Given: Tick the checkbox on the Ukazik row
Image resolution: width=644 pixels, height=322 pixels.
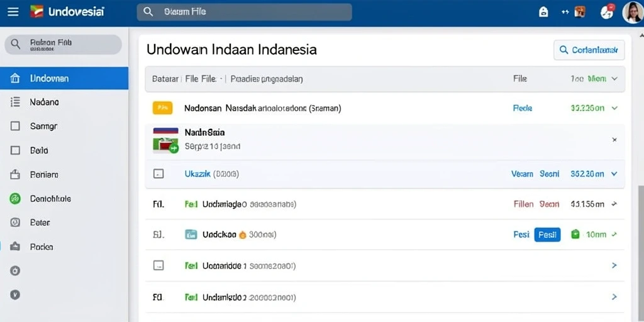Looking at the screenshot, I should [x=158, y=174].
